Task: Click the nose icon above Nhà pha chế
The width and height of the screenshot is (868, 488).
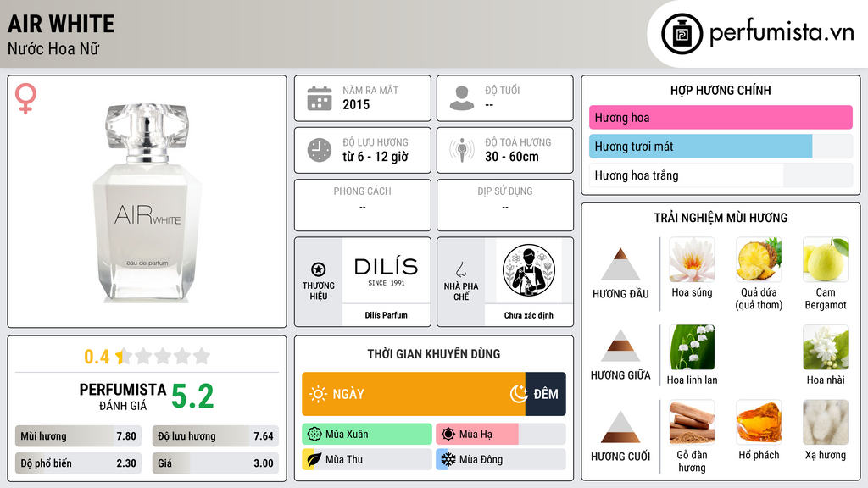Action: pyautogui.click(x=460, y=269)
